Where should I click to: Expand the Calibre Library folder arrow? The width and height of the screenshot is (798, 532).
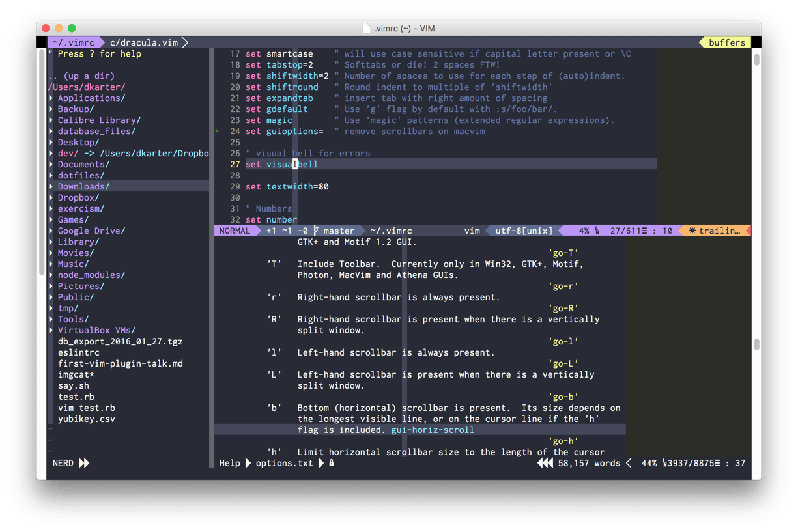(51, 120)
